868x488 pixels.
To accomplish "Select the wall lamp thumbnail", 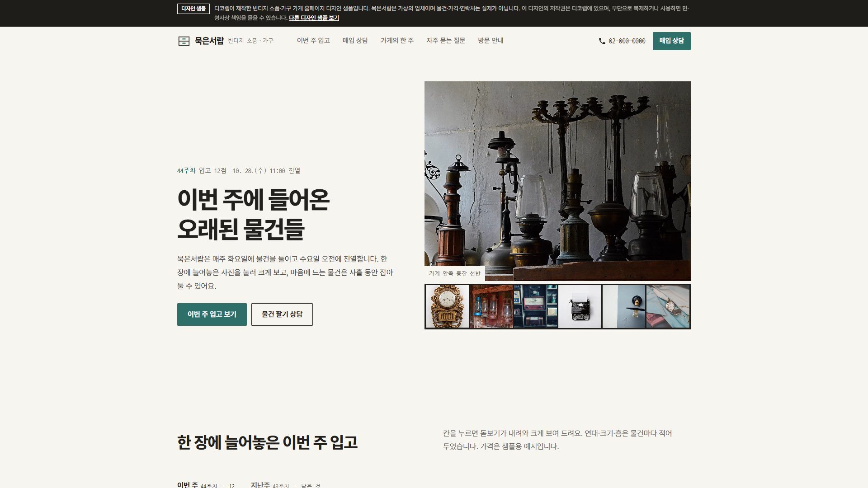I will click(624, 306).
